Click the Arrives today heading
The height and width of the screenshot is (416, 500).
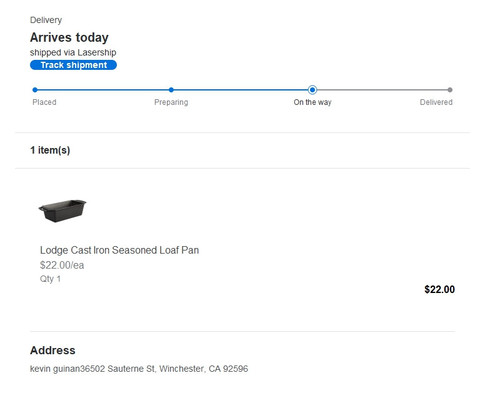(x=69, y=37)
